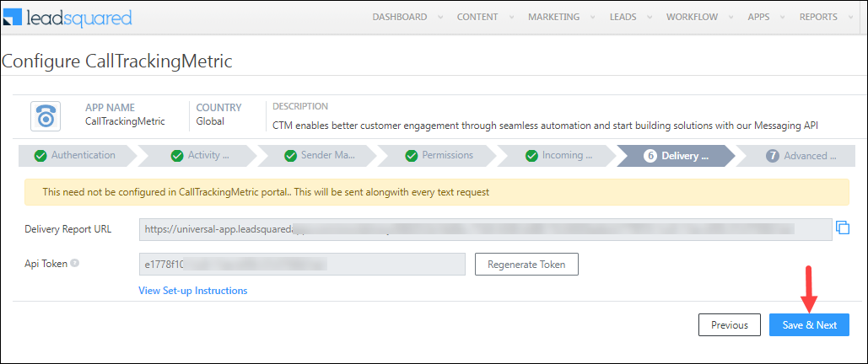This screenshot has height=364, width=868.
Task: Click the CTM description text
Action: coord(545,126)
